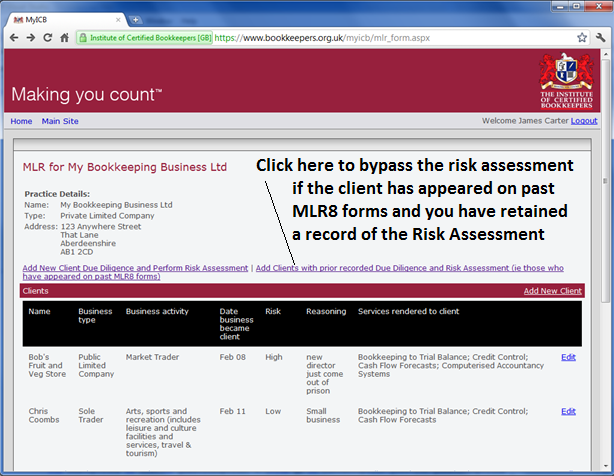Click the ICB crest logo
Screen dimensions: 614x476
[567, 80]
